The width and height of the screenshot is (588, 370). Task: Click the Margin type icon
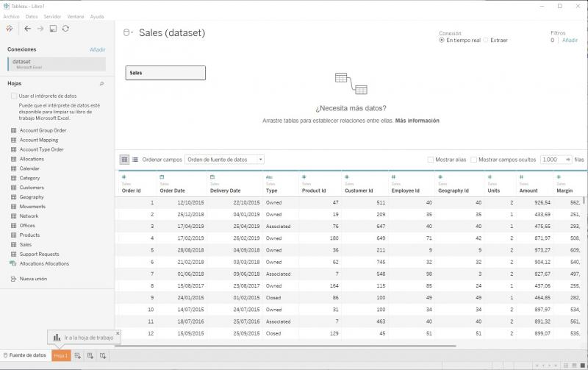tap(559, 177)
